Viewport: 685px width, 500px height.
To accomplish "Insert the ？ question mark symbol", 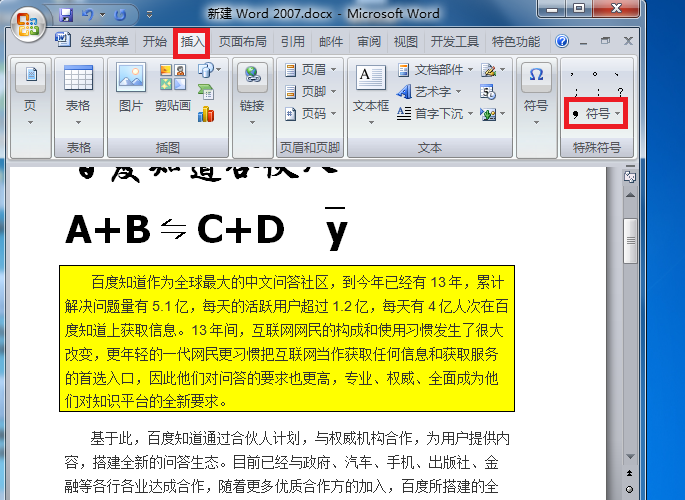I will pos(620,93).
